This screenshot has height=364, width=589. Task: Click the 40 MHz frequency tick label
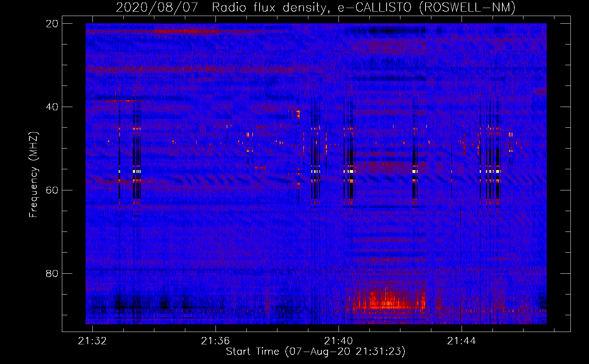pos(52,107)
